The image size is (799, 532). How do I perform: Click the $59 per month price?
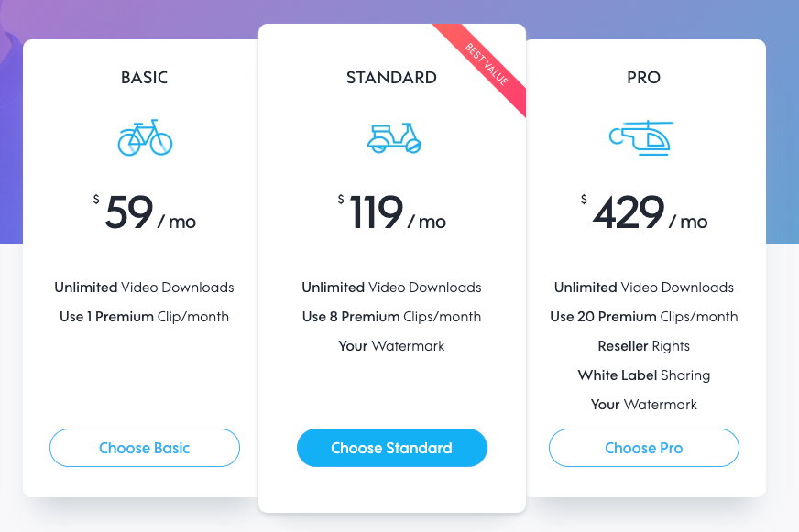144,212
